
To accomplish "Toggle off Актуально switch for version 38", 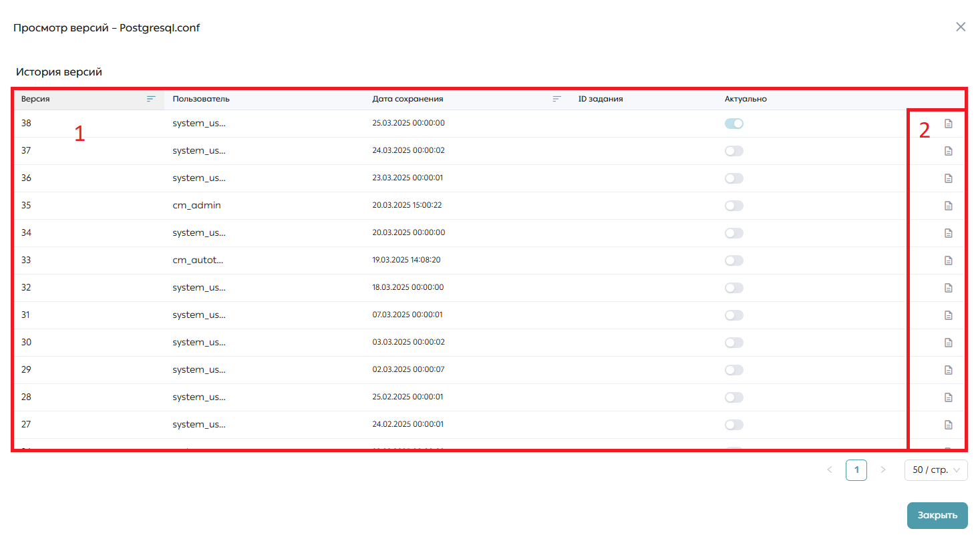I will coord(734,124).
